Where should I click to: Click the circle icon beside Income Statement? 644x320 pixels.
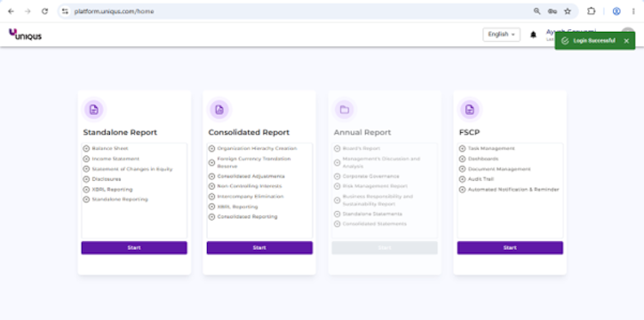(x=86, y=159)
